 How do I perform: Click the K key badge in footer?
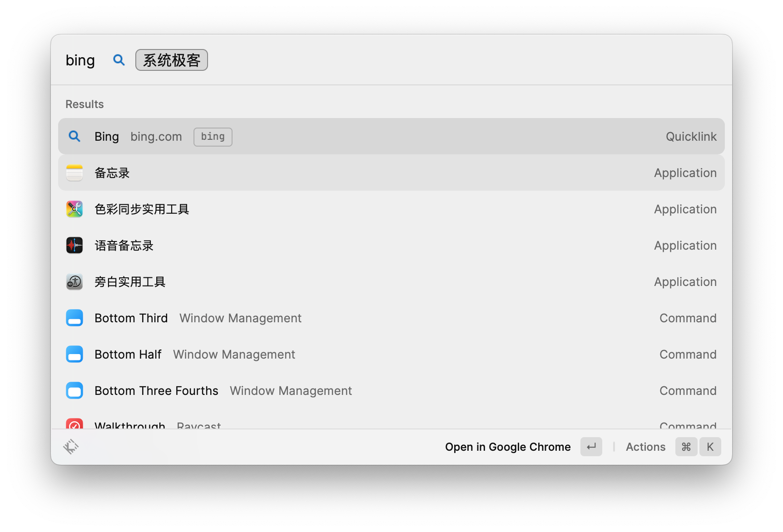[710, 447]
